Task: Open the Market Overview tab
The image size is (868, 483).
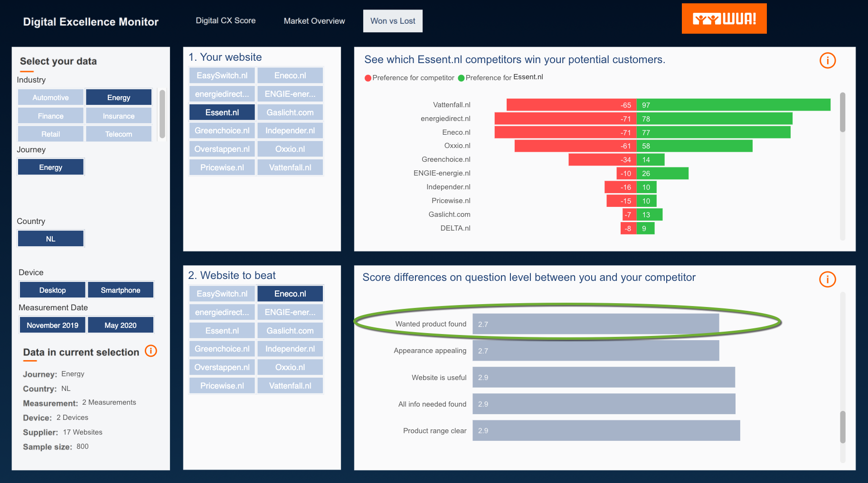Action: tap(314, 21)
